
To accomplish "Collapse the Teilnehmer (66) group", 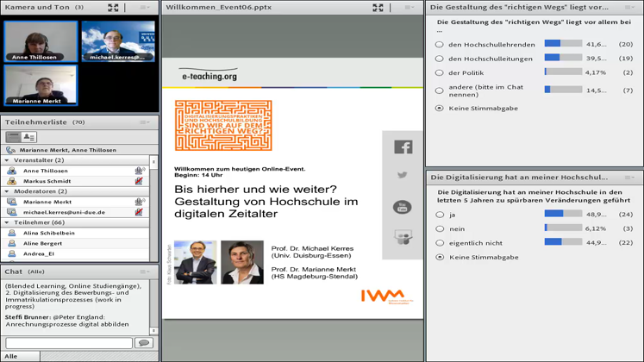I will coord(8,222).
